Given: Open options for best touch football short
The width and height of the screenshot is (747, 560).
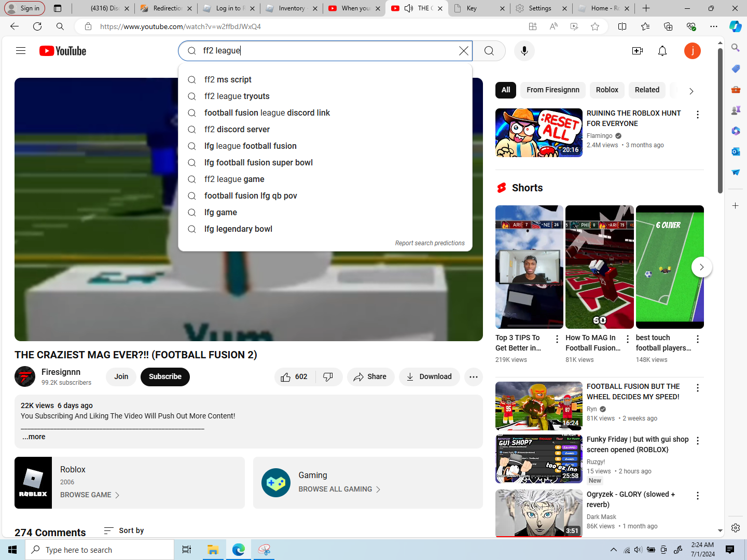Looking at the screenshot, I should click(x=698, y=339).
